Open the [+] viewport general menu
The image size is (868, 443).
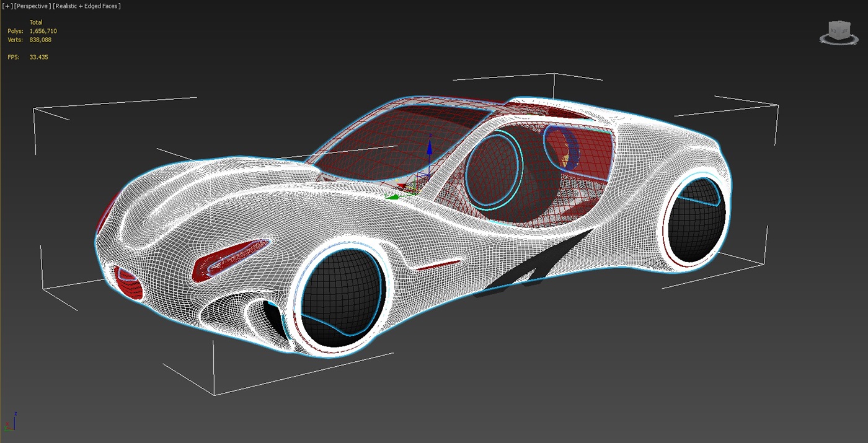click(x=7, y=6)
